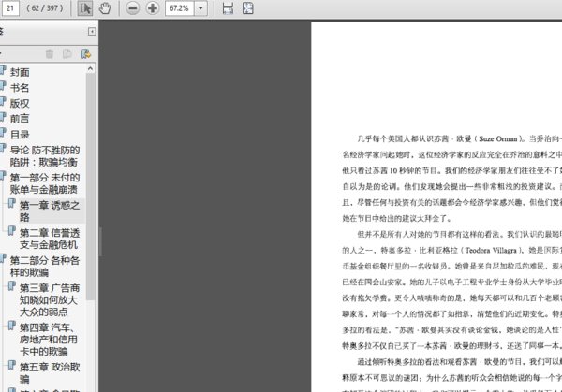Go to bookmark 第三章 广告商知晓如何放大大众的弱点

coord(50,299)
